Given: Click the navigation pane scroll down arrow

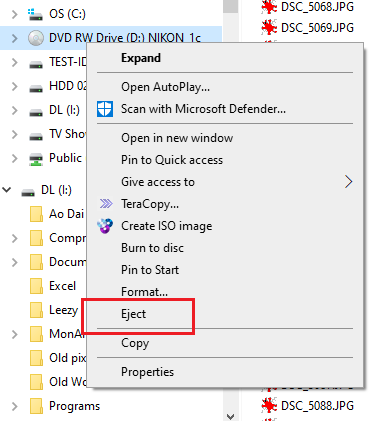Looking at the screenshot, I should click(x=230, y=417).
